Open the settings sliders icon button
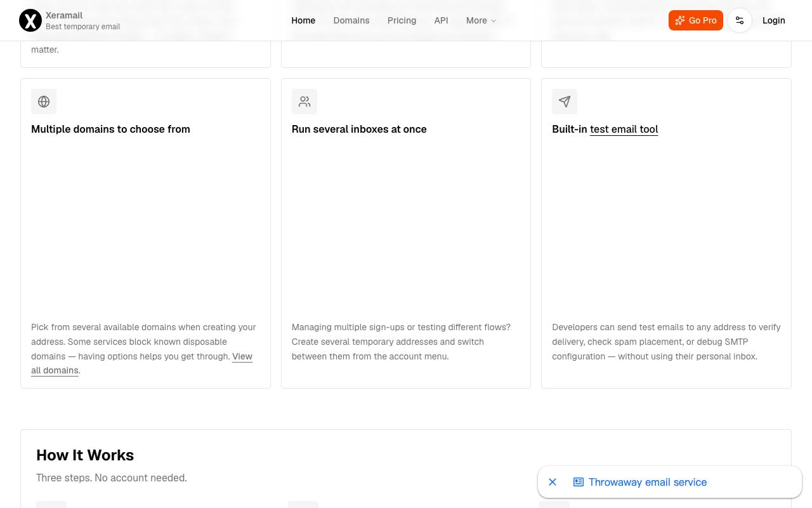Screen dimensions: 812x508 tap(740, 20)
